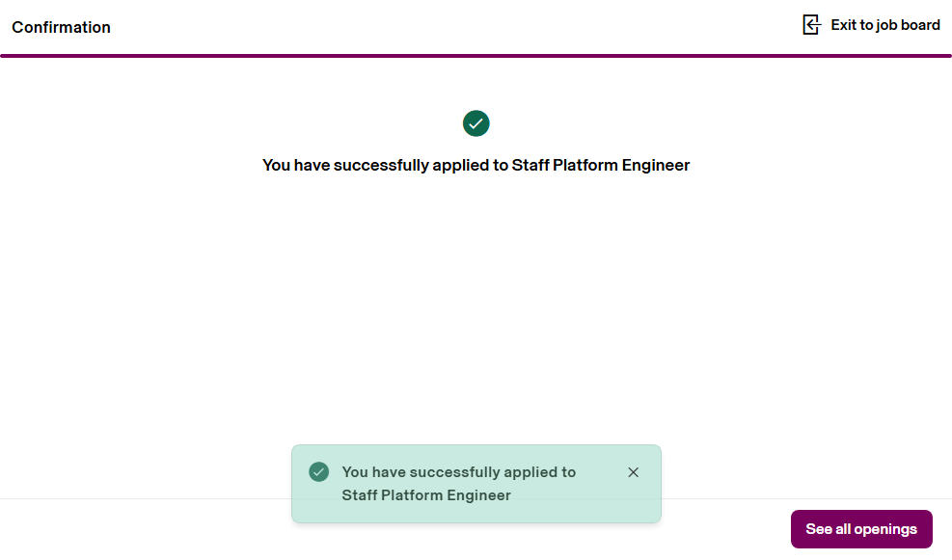Image resolution: width=952 pixels, height=560 pixels.
Task: Click the "Exit to job board" link text
Action: pyautogui.click(x=884, y=25)
